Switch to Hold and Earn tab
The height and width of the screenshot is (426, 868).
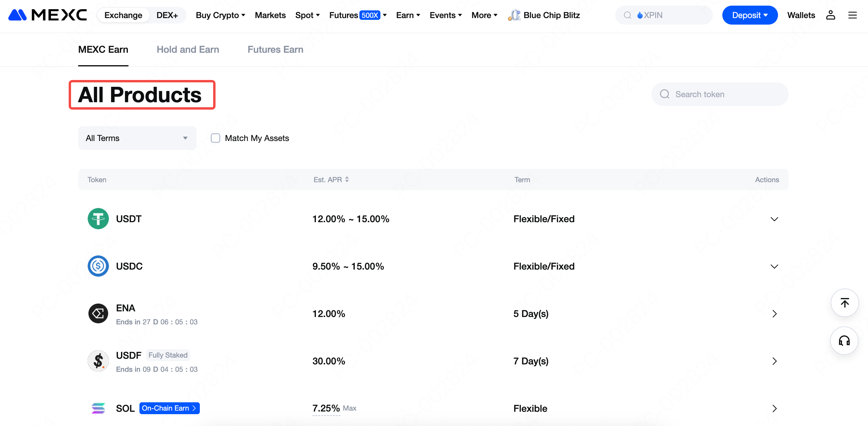188,49
